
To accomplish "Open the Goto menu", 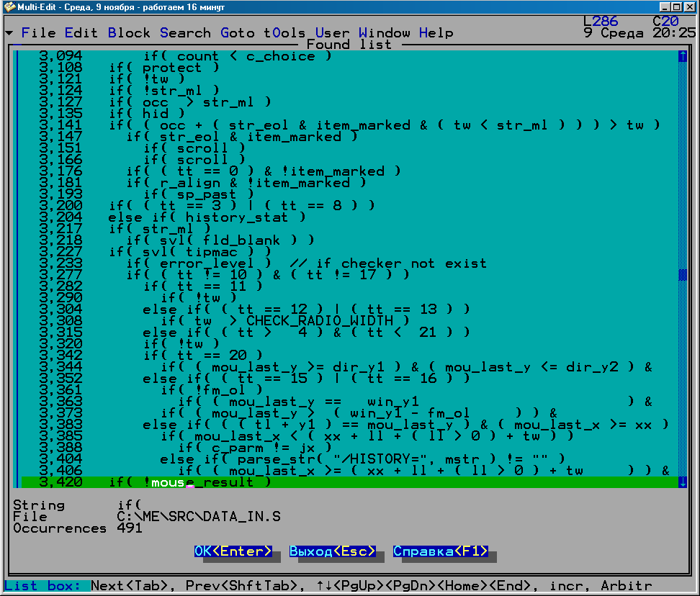I will point(238,33).
